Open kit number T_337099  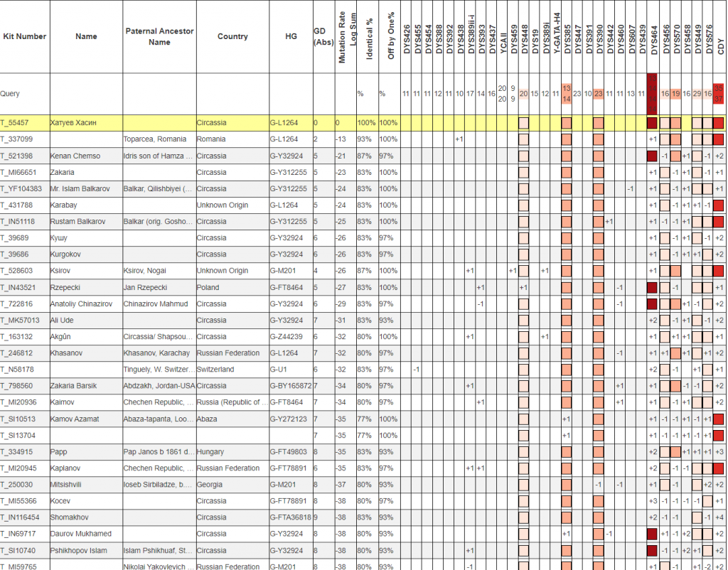[16, 139]
